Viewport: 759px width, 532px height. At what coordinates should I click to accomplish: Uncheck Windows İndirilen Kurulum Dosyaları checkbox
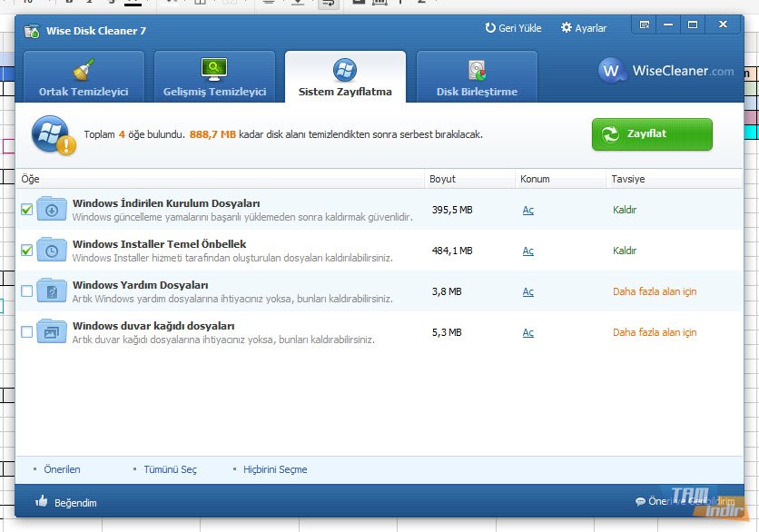click(26, 210)
